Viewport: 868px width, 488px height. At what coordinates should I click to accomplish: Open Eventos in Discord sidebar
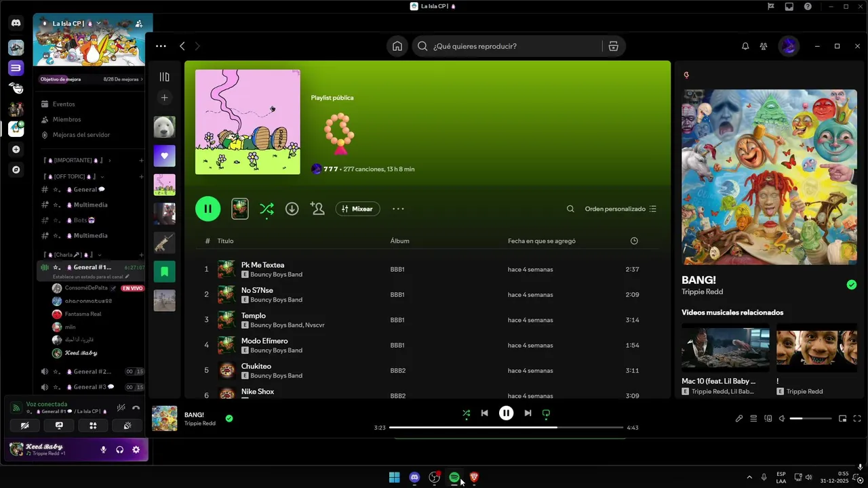pos(64,104)
